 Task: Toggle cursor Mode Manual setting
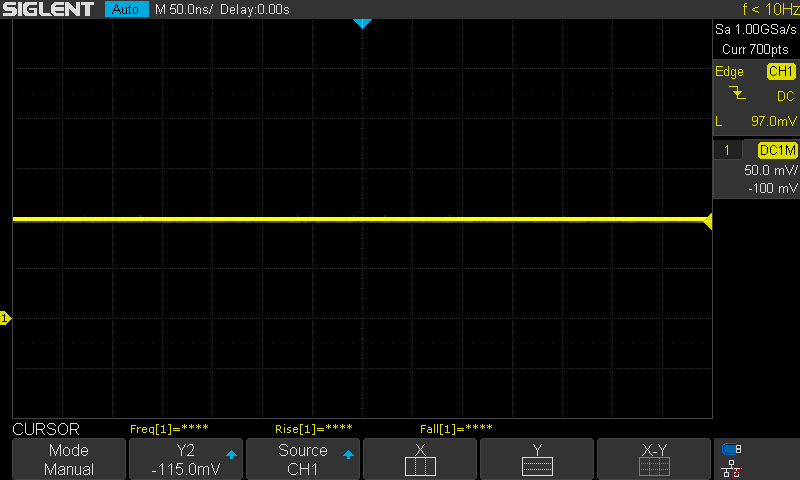click(x=69, y=459)
